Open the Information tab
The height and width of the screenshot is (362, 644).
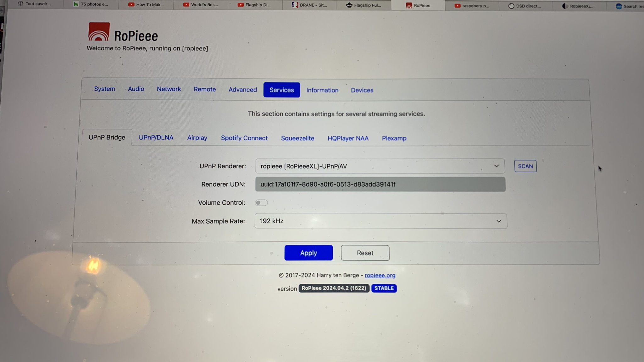click(322, 90)
